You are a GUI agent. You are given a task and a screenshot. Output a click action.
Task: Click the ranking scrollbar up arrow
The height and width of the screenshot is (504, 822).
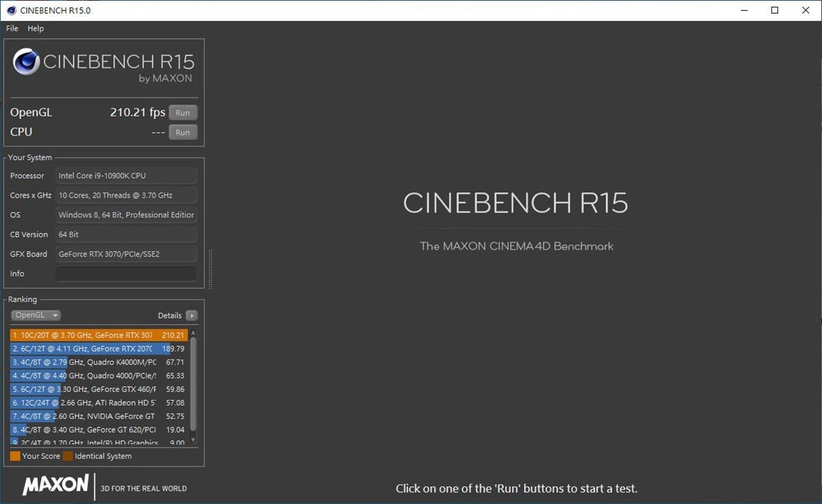point(193,333)
